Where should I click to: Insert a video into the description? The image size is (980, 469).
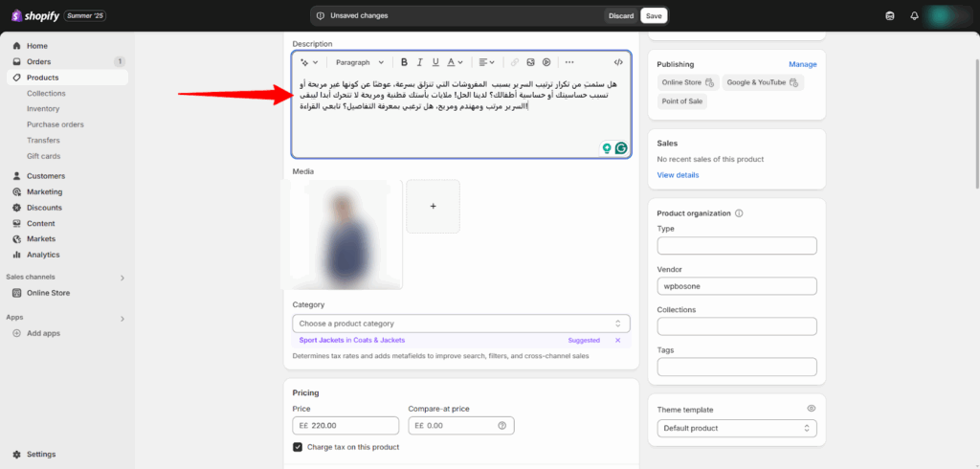click(x=546, y=62)
